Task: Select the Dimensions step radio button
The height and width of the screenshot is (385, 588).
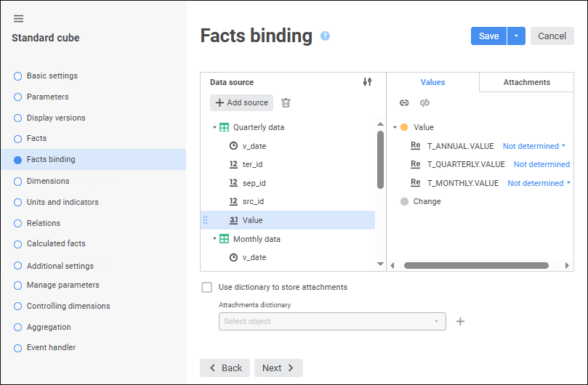Action: tap(18, 181)
